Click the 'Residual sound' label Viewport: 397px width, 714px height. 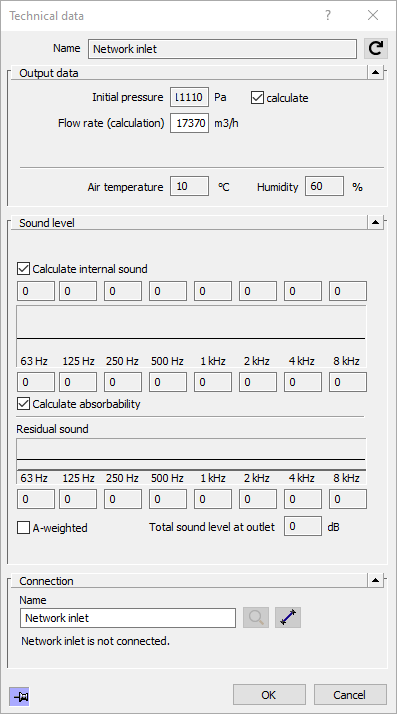[52, 429]
